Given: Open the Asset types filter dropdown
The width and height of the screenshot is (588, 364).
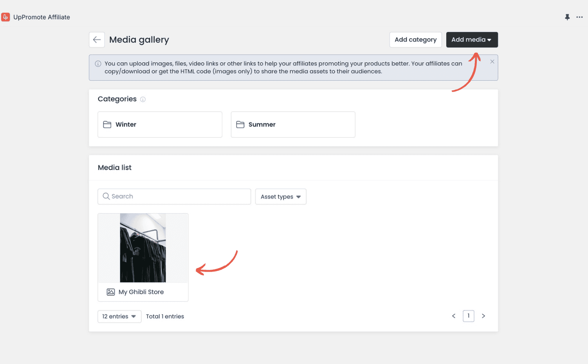Looking at the screenshot, I should [281, 196].
